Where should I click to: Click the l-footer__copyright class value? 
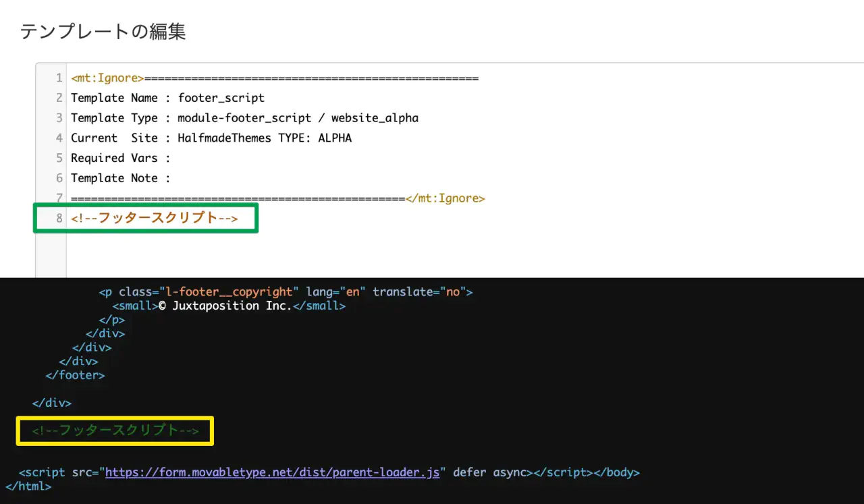pyautogui.click(x=229, y=292)
